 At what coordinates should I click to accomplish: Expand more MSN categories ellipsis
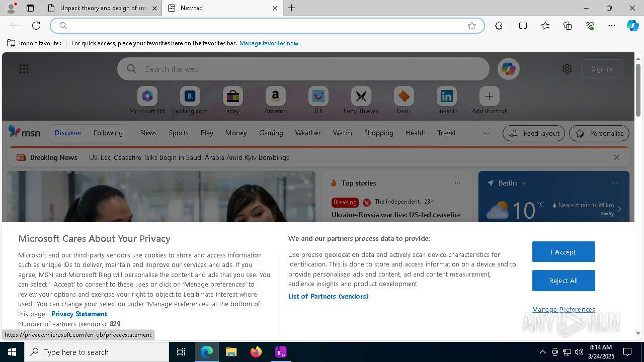[x=486, y=133]
